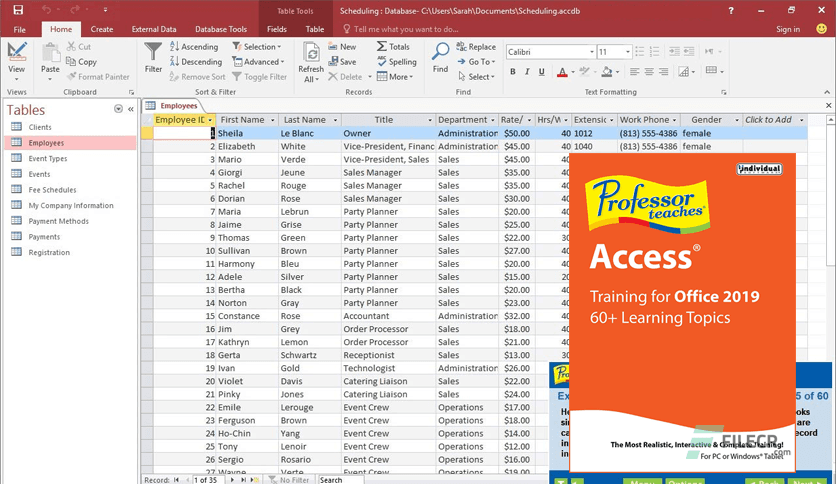Open the Payment Methods table
The width and height of the screenshot is (836, 484).
tap(59, 221)
